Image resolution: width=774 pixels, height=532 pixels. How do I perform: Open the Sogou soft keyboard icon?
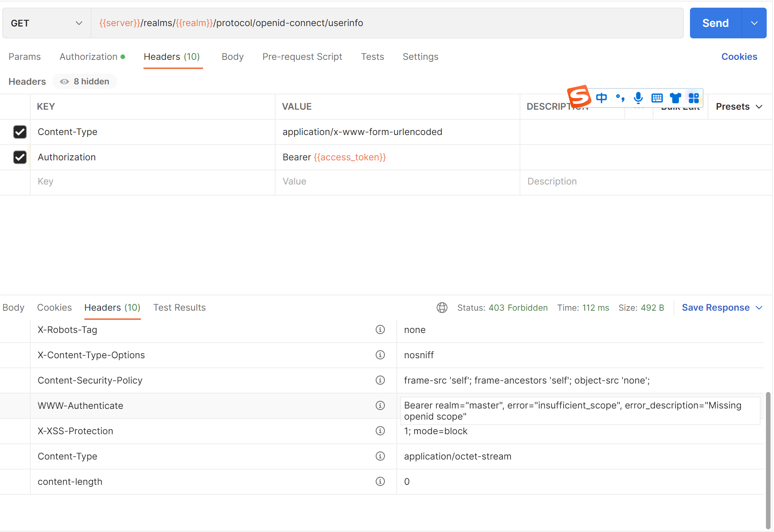click(x=657, y=98)
